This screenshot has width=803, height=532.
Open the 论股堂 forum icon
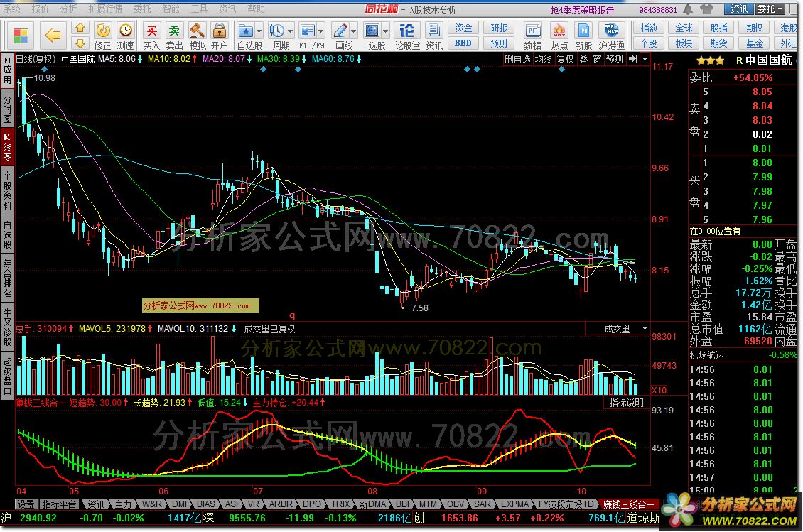click(x=407, y=36)
